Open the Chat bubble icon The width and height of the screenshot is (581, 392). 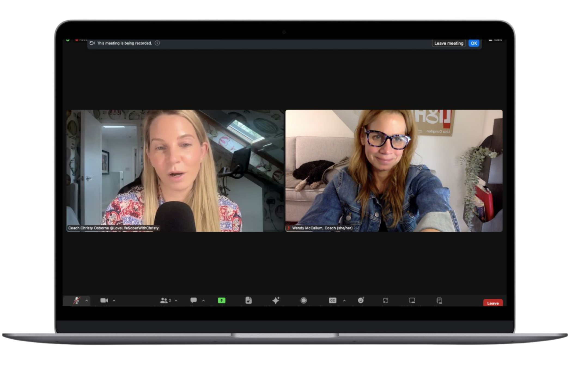tap(194, 301)
